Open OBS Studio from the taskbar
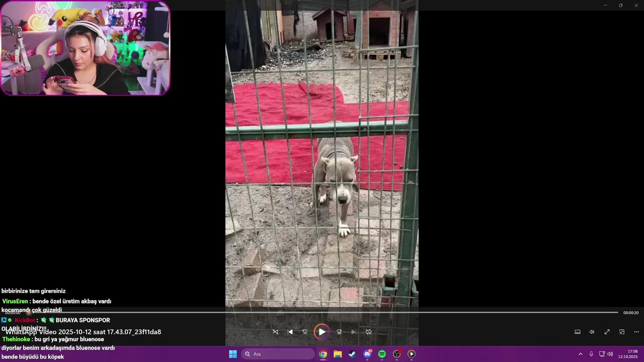Screen dimensions: 644x362 (x=396, y=354)
